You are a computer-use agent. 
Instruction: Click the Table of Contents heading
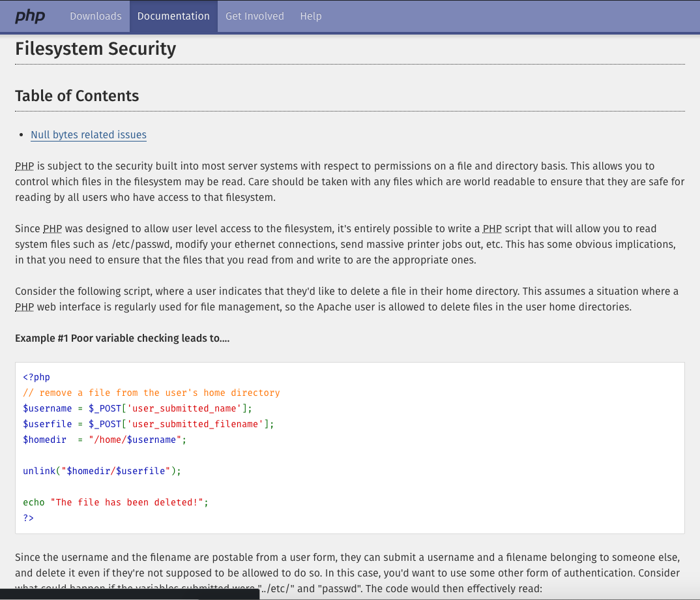[77, 96]
